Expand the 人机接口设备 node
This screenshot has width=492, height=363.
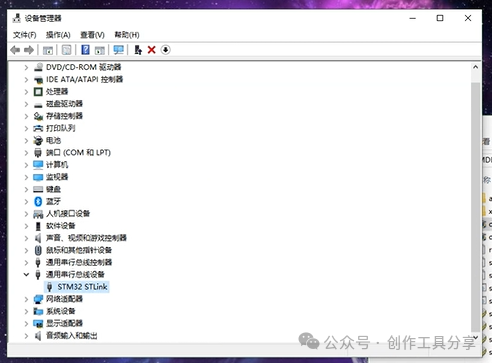coord(26,214)
